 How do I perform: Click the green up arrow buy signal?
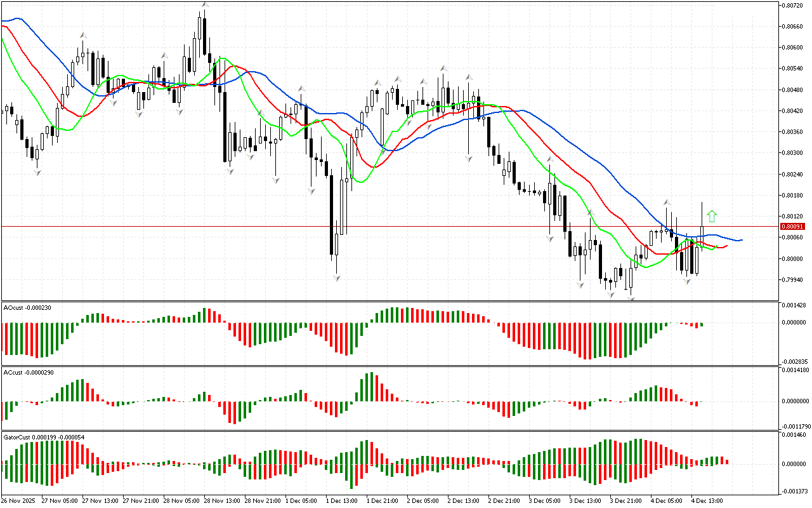point(712,217)
